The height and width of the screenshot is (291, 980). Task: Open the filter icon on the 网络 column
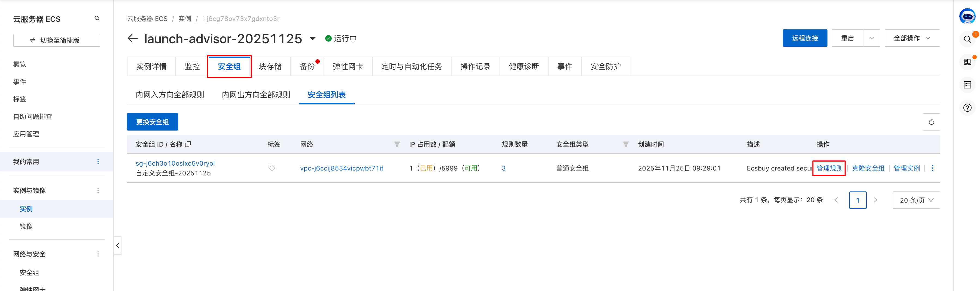397,144
